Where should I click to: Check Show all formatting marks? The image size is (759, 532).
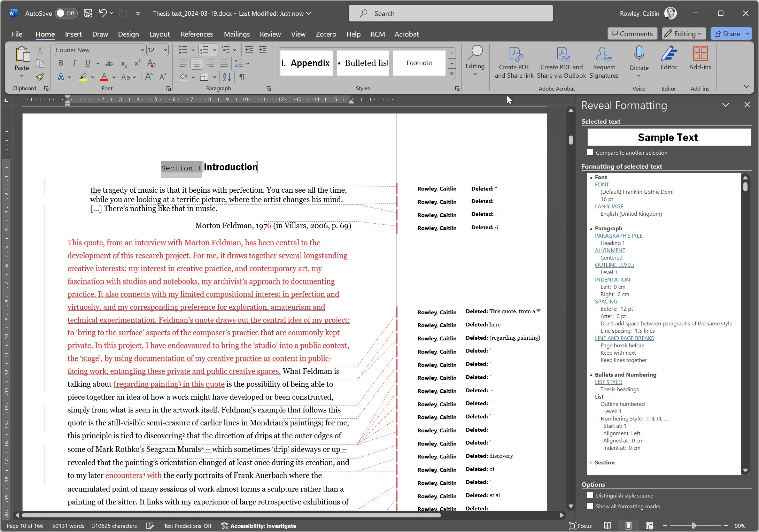point(590,506)
